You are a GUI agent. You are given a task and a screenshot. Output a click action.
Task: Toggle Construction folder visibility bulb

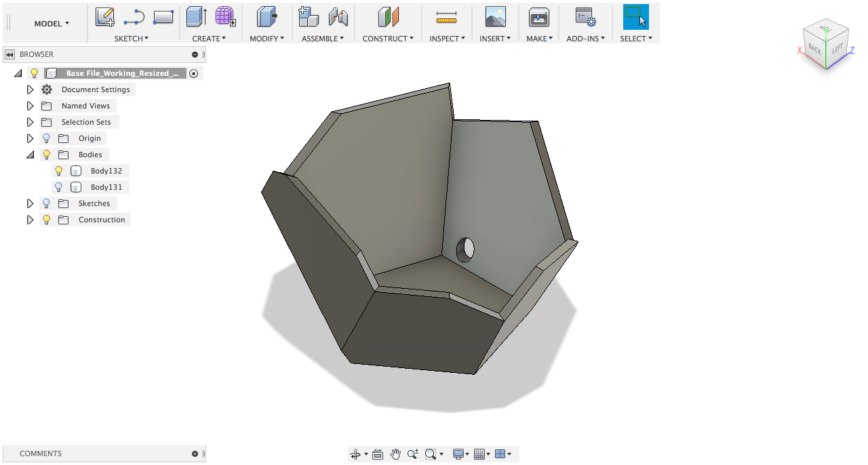pyautogui.click(x=47, y=220)
